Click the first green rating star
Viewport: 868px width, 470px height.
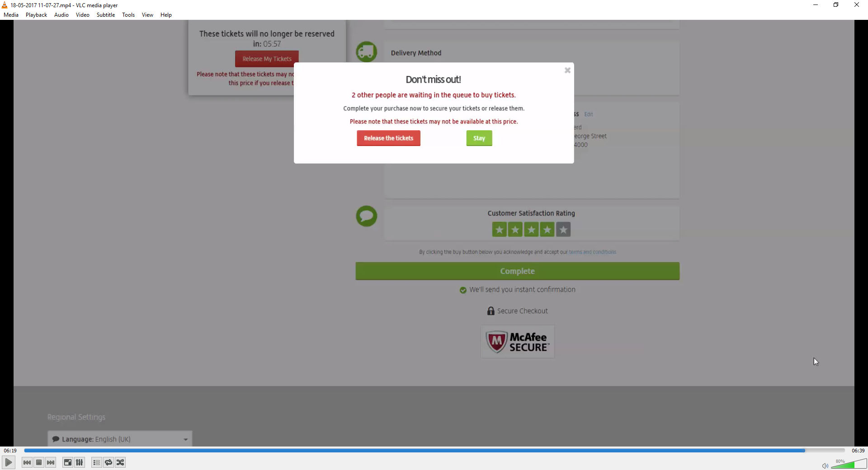point(499,230)
